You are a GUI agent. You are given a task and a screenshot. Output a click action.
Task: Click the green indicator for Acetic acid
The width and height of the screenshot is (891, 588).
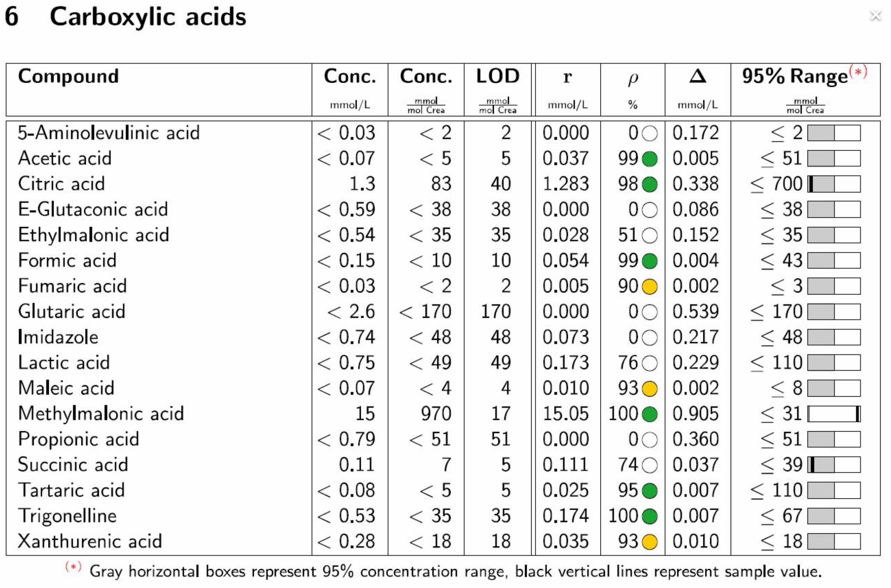tap(650, 159)
